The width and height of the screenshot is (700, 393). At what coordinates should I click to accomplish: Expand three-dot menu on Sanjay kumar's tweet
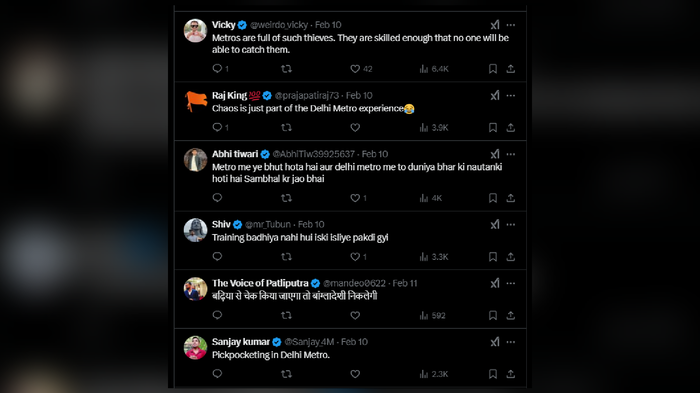point(511,342)
